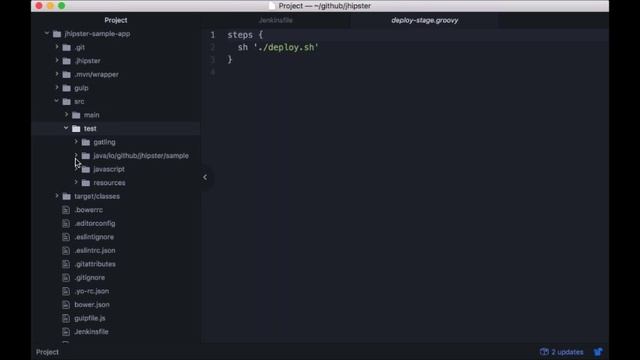Expand the .mvn/wrapper folder chevron
Viewport: 640px width, 360px height.
[57, 74]
